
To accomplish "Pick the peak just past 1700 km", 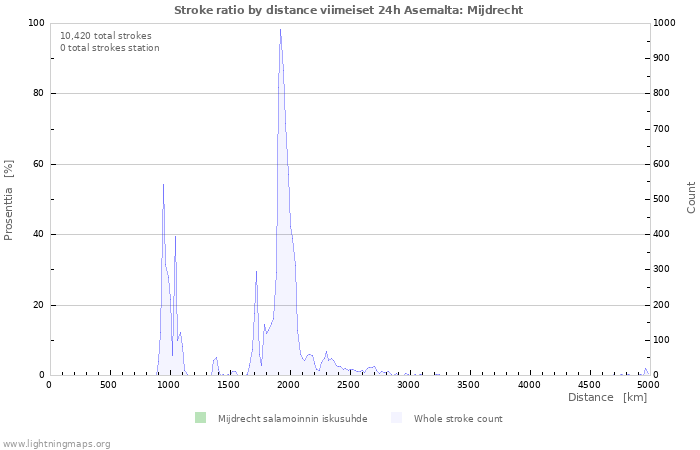I will pyautogui.click(x=256, y=272).
